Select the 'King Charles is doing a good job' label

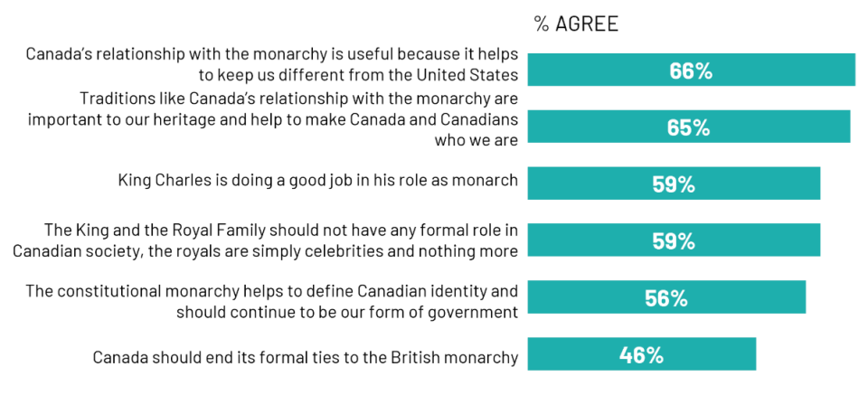coord(318,180)
